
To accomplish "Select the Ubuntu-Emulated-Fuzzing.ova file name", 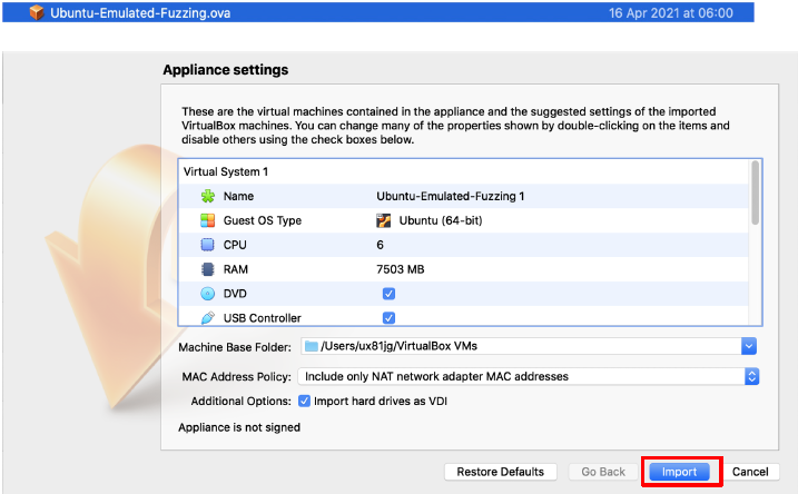I will pyautogui.click(x=140, y=13).
